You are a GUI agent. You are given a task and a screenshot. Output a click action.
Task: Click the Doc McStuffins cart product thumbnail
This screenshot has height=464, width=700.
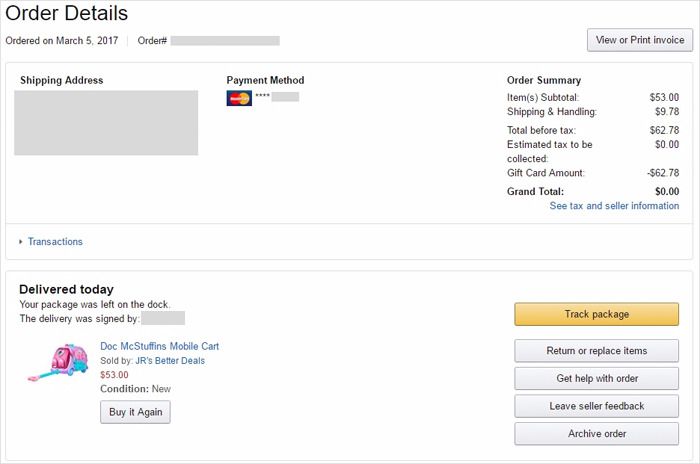tap(58, 362)
